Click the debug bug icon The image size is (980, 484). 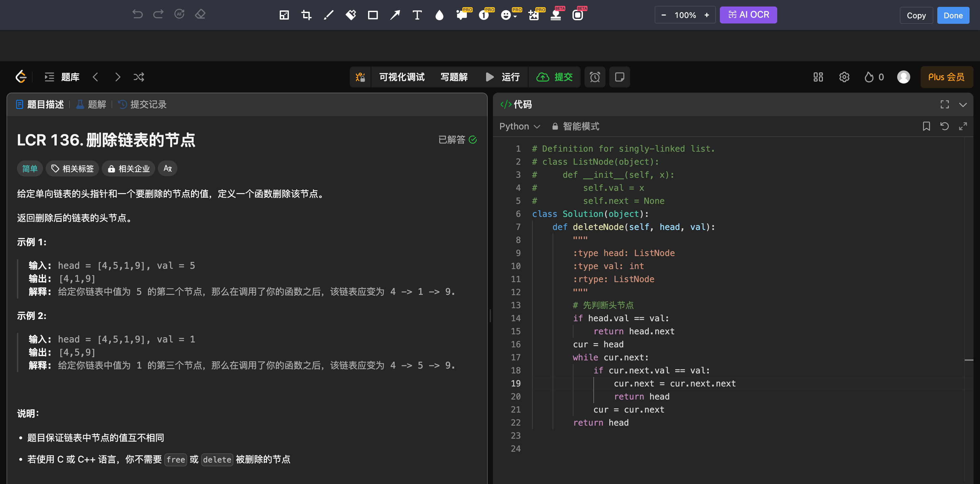(360, 77)
